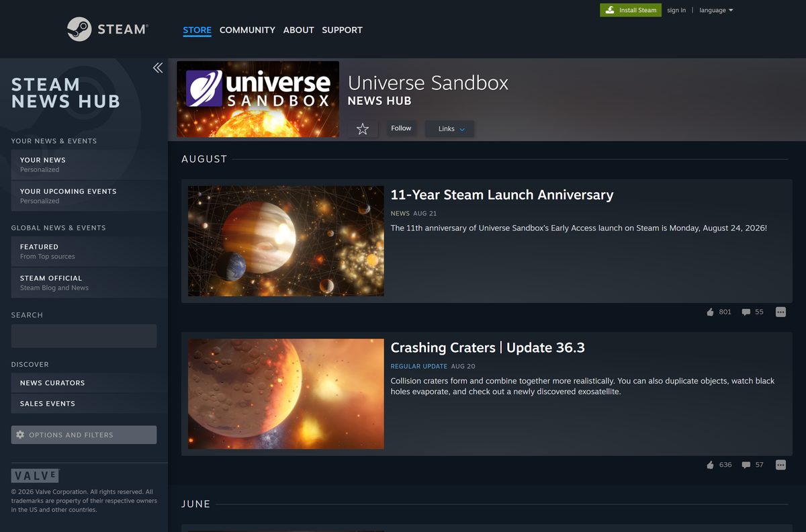This screenshot has width=806, height=532.
Task: Click the sign in link
Action: 676,10
